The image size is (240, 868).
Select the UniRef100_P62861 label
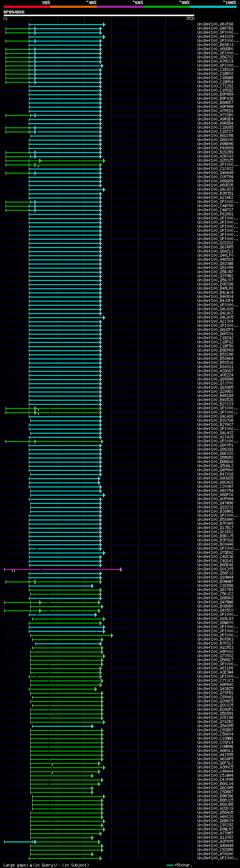(215, 214)
